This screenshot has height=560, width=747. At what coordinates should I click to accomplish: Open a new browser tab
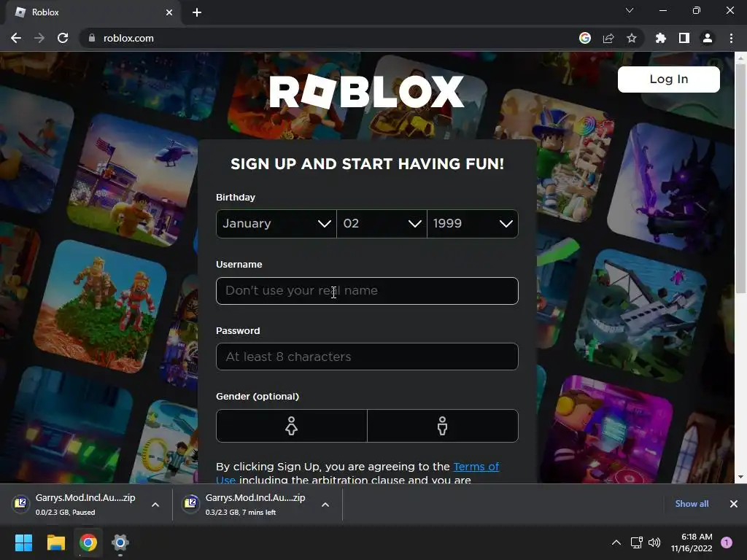(197, 12)
